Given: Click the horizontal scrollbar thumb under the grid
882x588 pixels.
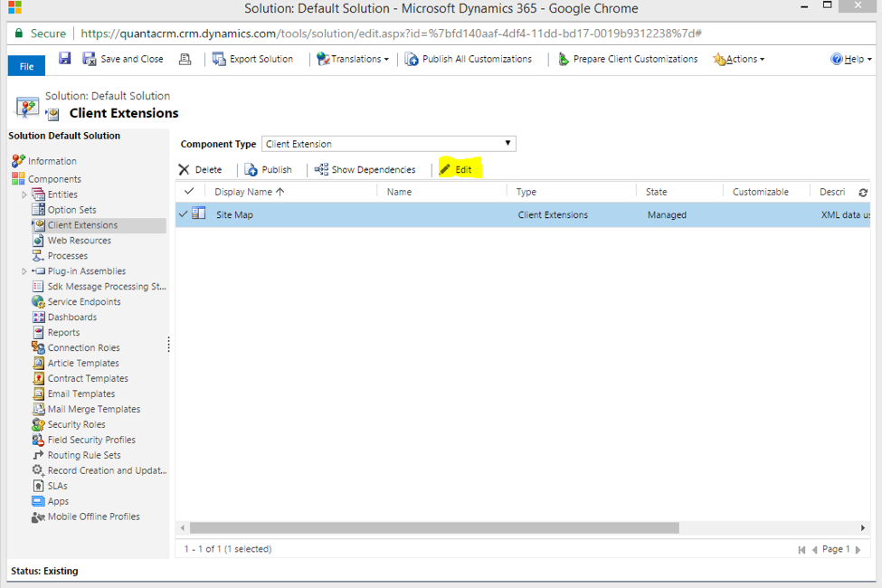Looking at the screenshot, I should (x=434, y=527).
